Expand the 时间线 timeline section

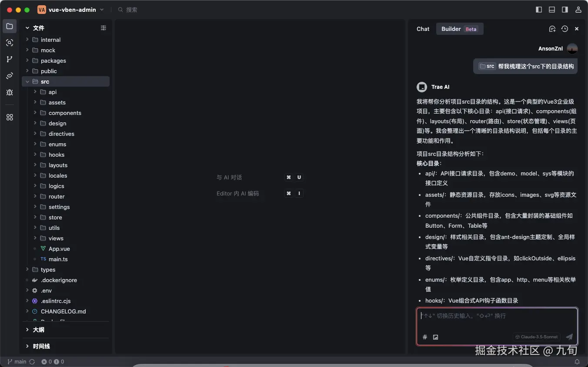[x=66, y=346]
